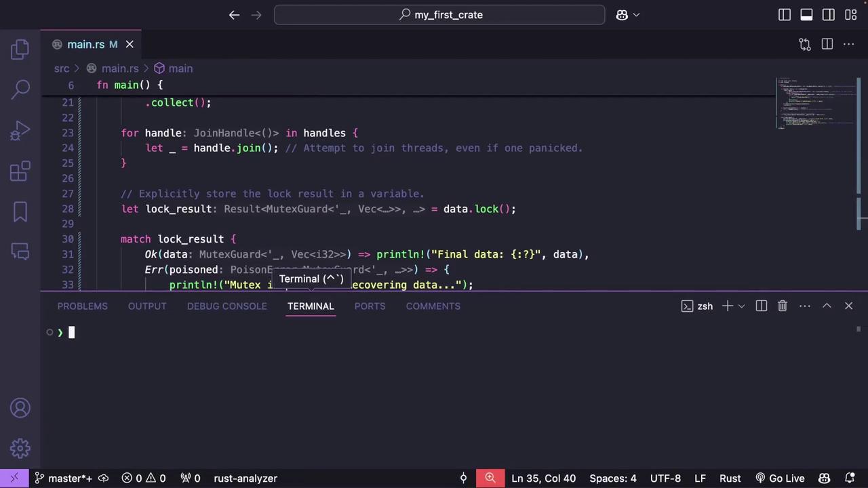
Task: Toggle the primary sidebar layout button
Action: [x=785, y=15]
